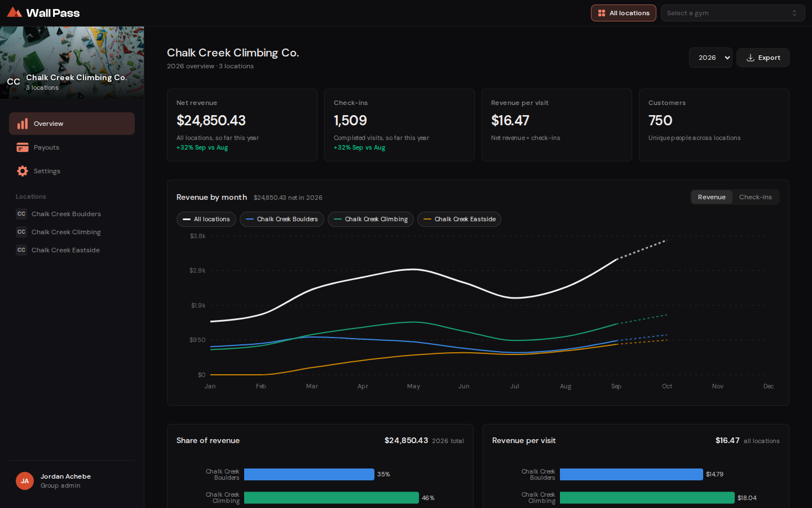This screenshot has height=508, width=812.
Task: Click the Overview bar chart icon
Action: (x=23, y=124)
